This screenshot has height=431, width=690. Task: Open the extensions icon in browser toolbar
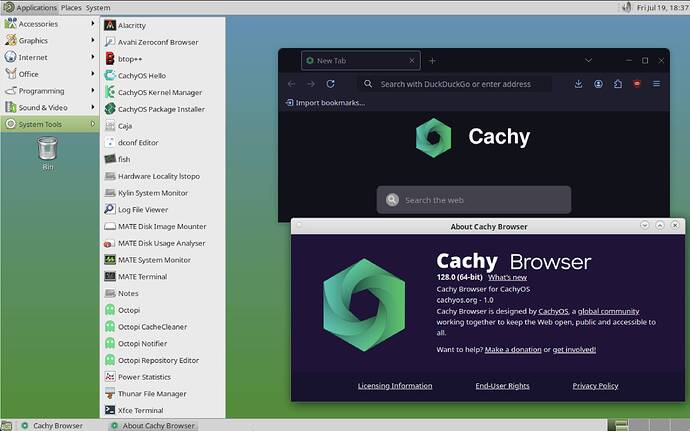tap(618, 84)
